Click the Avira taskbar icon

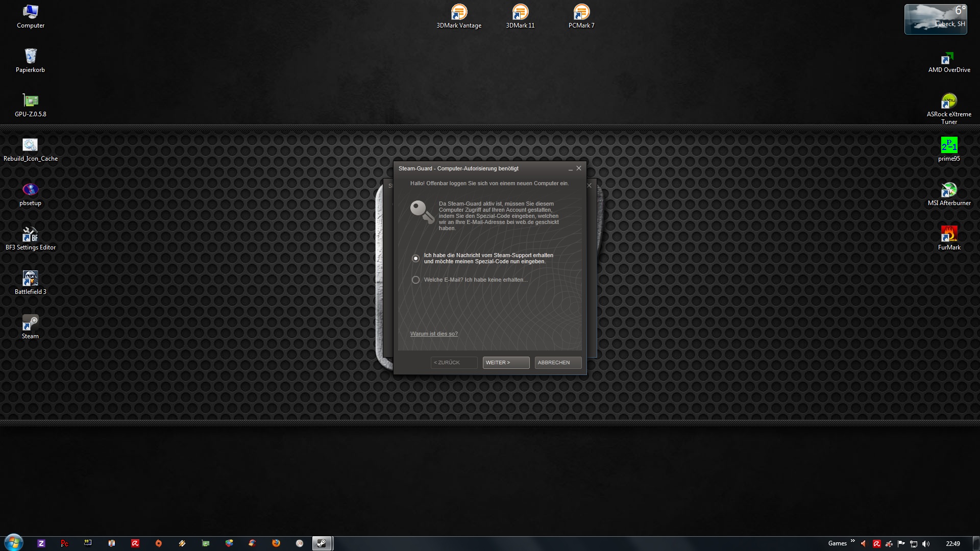[135, 543]
